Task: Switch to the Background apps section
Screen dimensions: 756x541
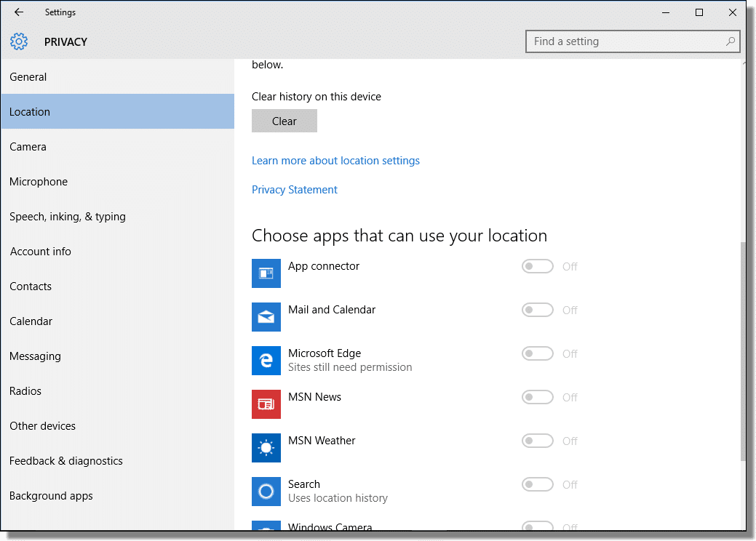Action: [x=51, y=495]
